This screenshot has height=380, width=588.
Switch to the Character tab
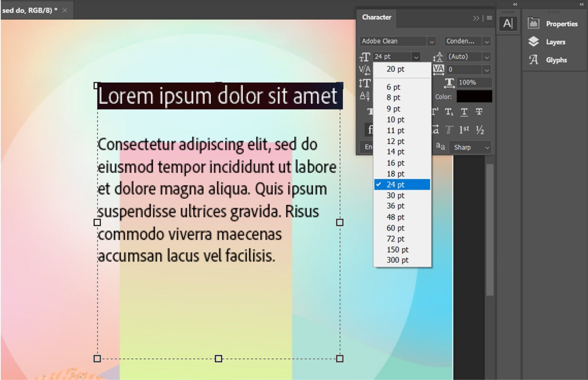(376, 18)
